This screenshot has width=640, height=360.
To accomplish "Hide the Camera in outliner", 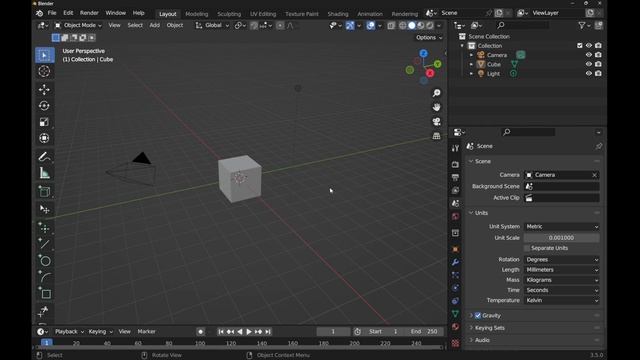I will pos(589,55).
